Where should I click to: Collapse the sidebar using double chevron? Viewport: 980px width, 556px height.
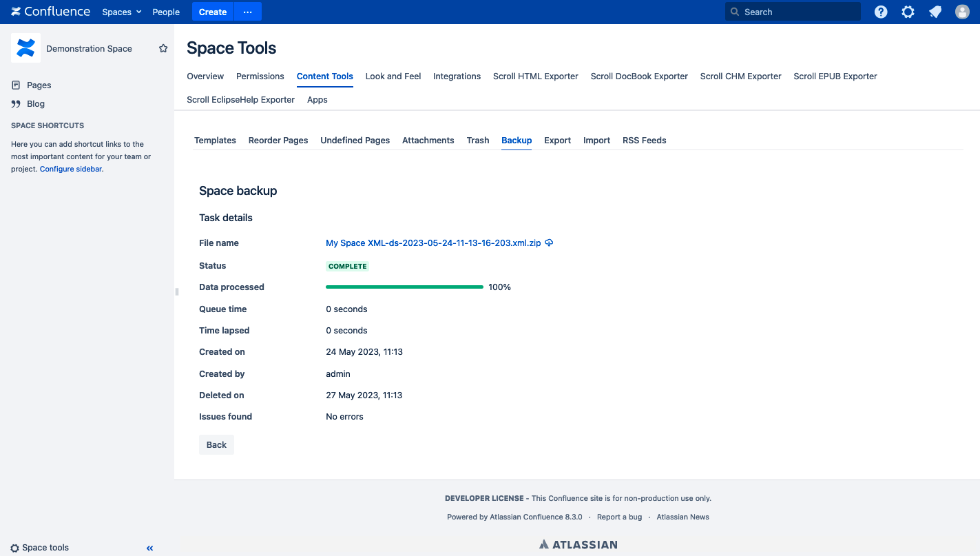[149, 548]
